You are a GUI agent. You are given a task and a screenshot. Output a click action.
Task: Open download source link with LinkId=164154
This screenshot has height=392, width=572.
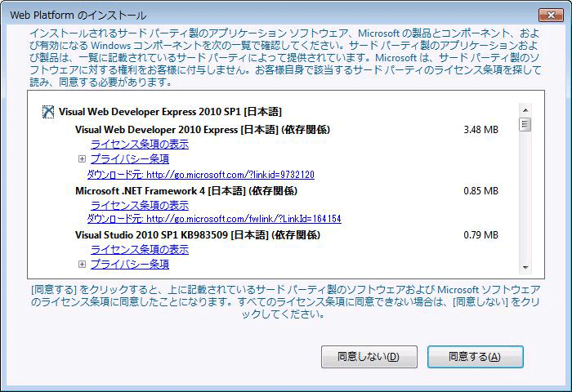[214, 219]
